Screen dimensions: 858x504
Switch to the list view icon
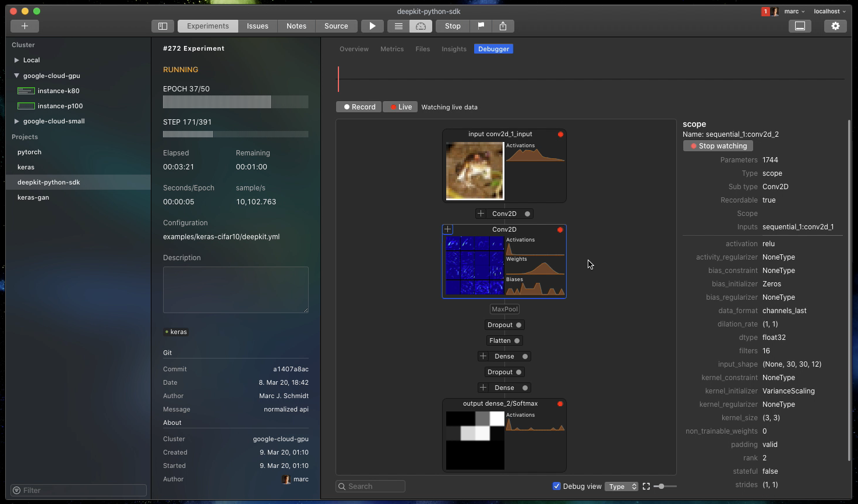[398, 26]
